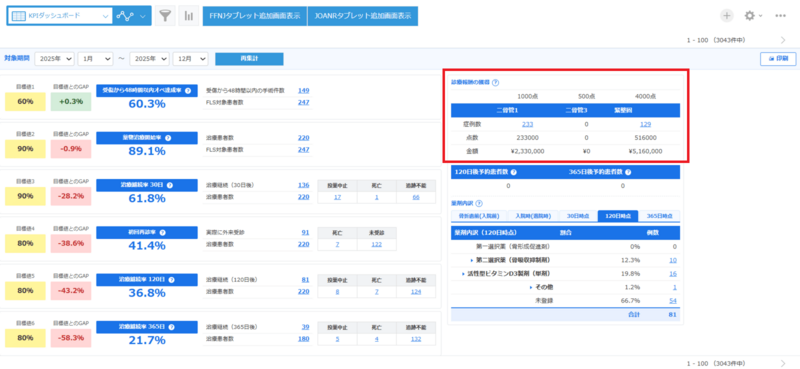Image resolution: width=800 pixels, height=369 pixels.
Task: Open the 17 投薬中止 link
Action: pyautogui.click(x=337, y=197)
